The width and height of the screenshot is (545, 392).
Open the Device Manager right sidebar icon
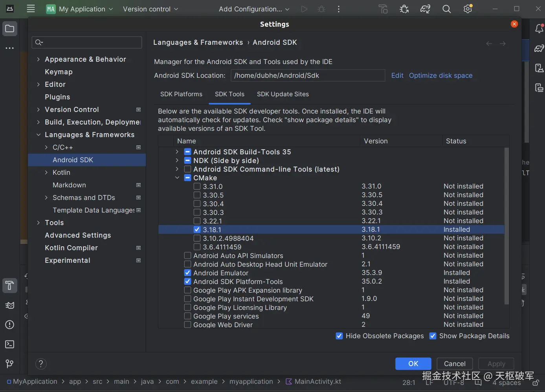click(539, 68)
